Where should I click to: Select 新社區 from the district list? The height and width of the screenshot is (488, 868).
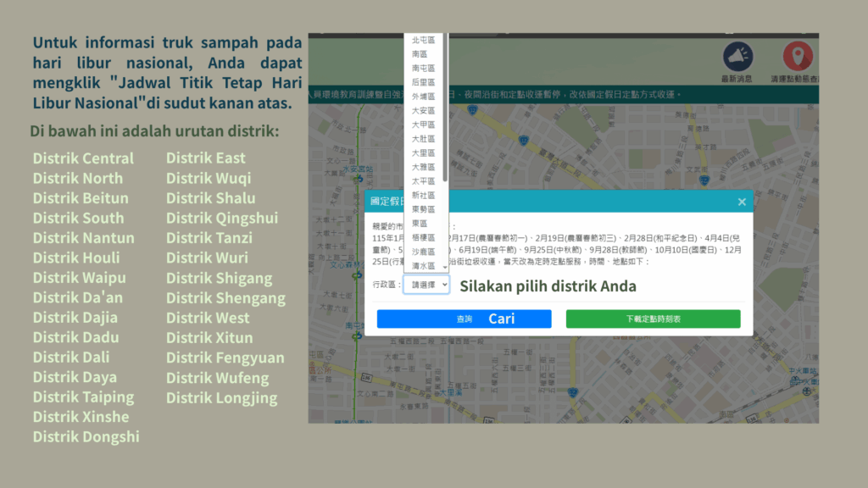[x=424, y=196]
